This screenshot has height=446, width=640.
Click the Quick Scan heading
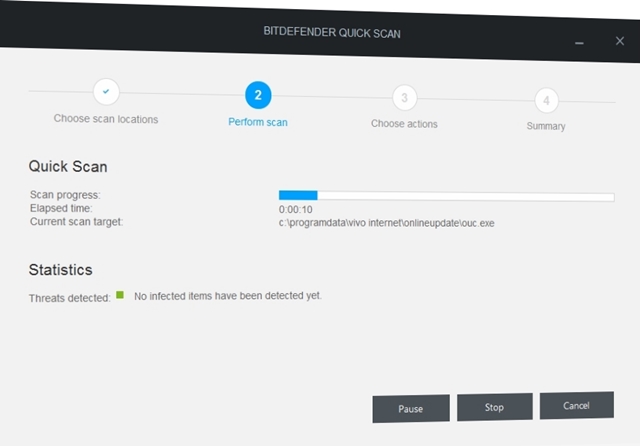click(68, 166)
